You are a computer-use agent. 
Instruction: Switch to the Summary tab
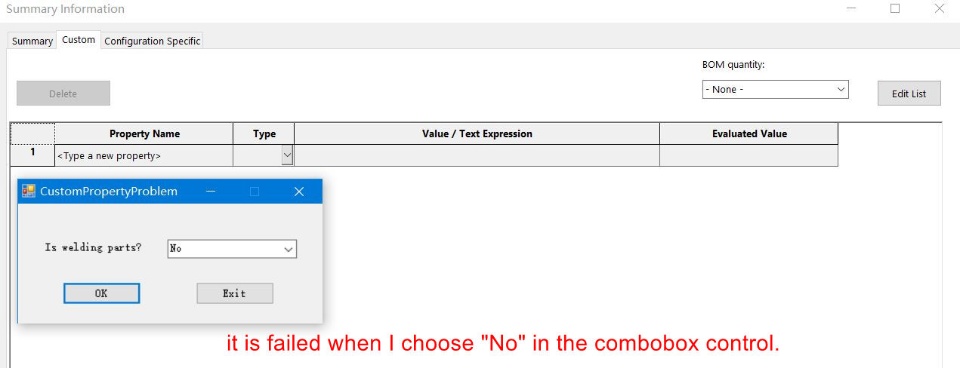pyautogui.click(x=32, y=41)
